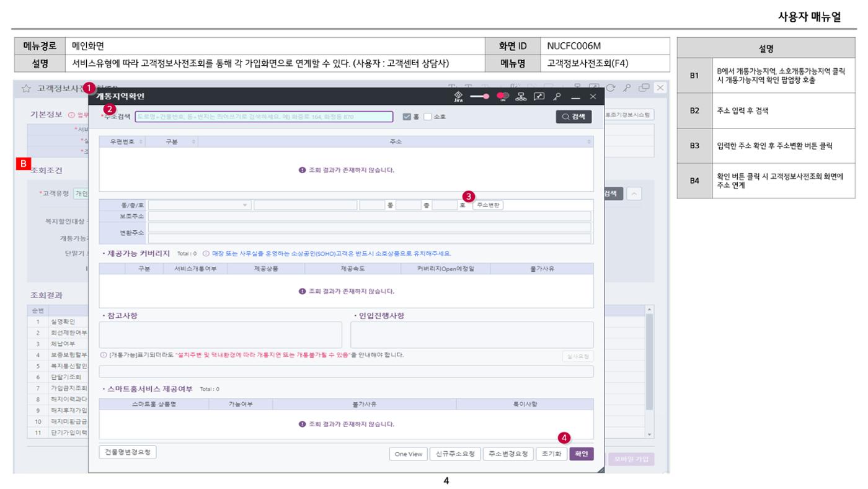The width and height of the screenshot is (868, 489).
Task: Click the 실사요청 button
Action: [577, 356]
